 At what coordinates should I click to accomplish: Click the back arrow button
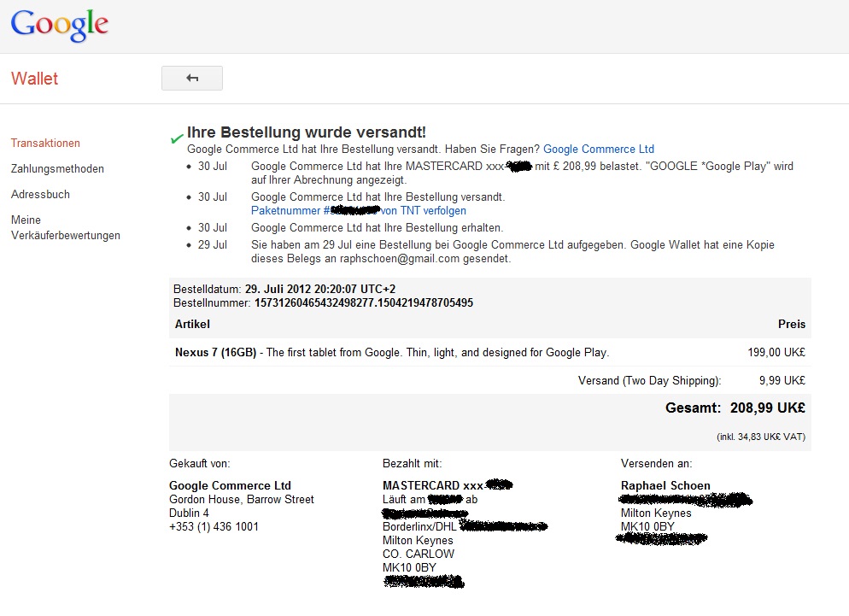[191, 78]
